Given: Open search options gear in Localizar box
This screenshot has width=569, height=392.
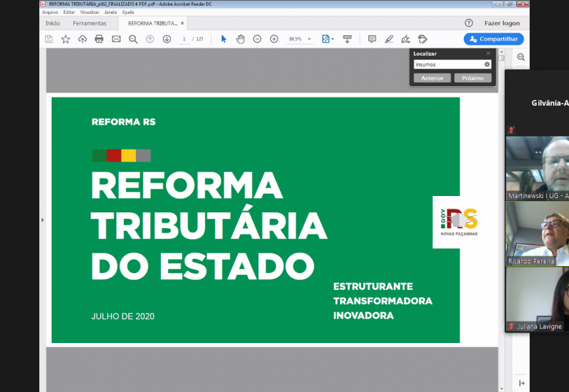Looking at the screenshot, I should pos(487,65).
